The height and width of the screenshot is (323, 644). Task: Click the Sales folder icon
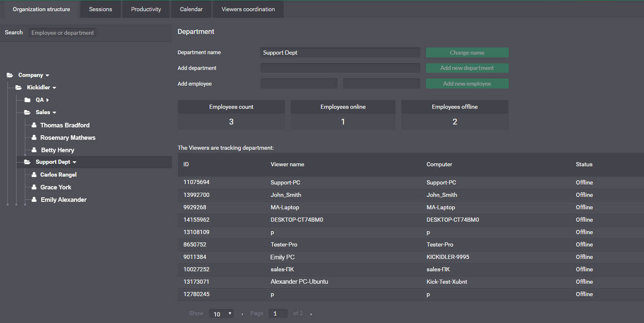pyautogui.click(x=27, y=112)
